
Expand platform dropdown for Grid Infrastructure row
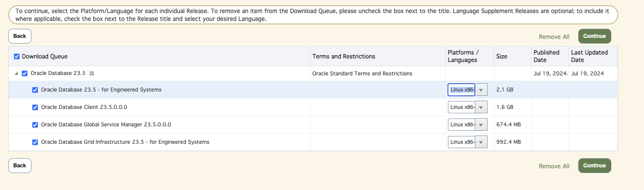pyautogui.click(x=481, y=142)
